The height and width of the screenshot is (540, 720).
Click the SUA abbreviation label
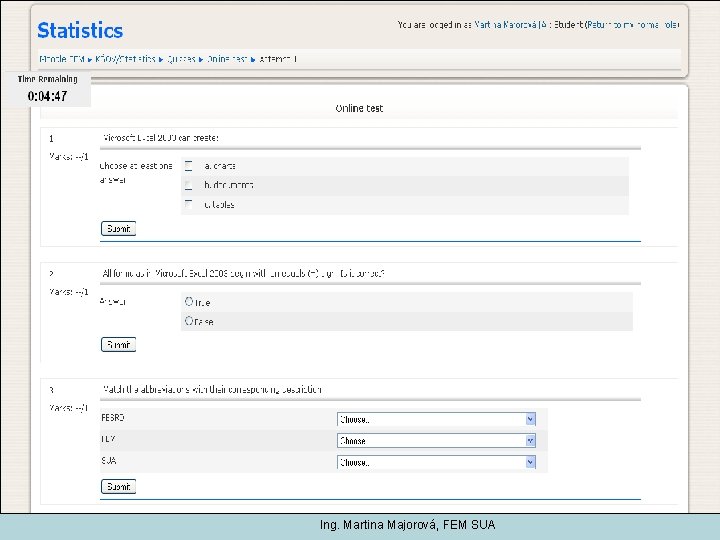click(x=109, y=461)
